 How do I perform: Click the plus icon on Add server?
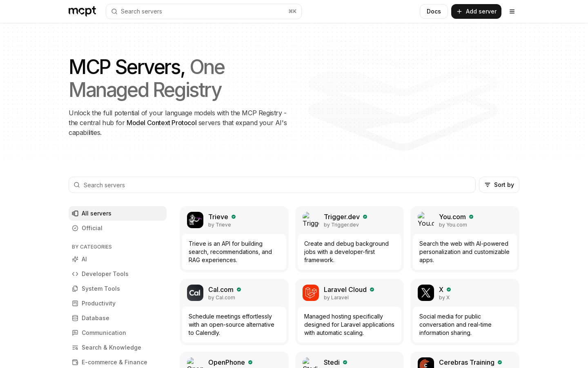(x=459, y=11)
